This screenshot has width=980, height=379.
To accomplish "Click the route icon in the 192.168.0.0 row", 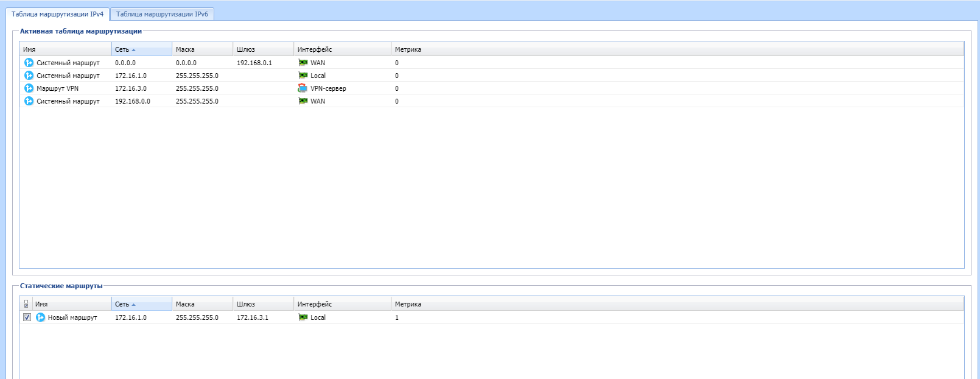I will (x=29, y=101).
